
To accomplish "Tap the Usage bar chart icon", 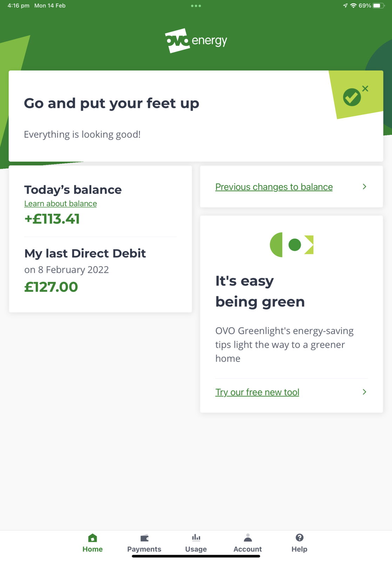I will (196, 538).
